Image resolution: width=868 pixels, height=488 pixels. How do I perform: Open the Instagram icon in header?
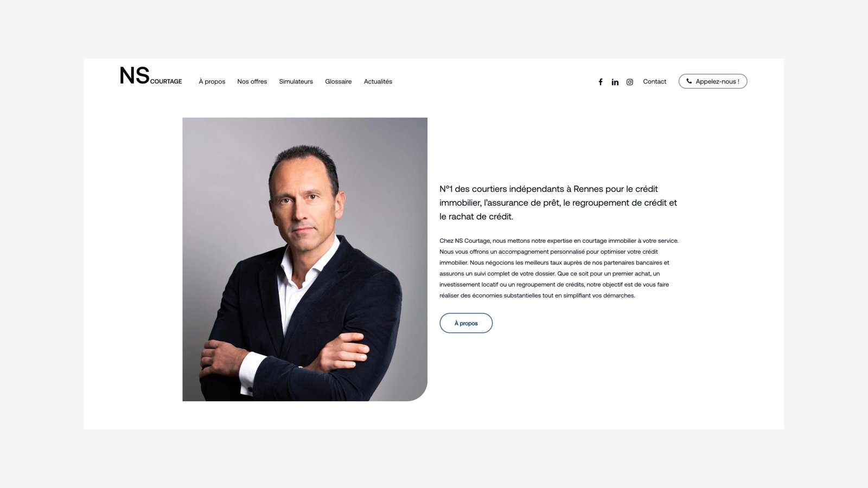point(629,82)
